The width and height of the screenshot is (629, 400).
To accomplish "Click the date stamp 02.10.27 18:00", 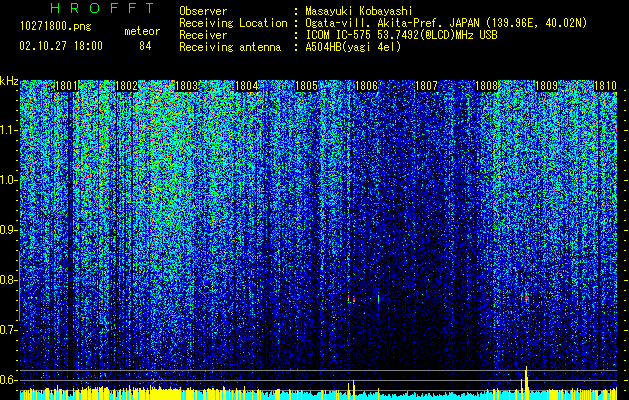I will tap(61, 46).
